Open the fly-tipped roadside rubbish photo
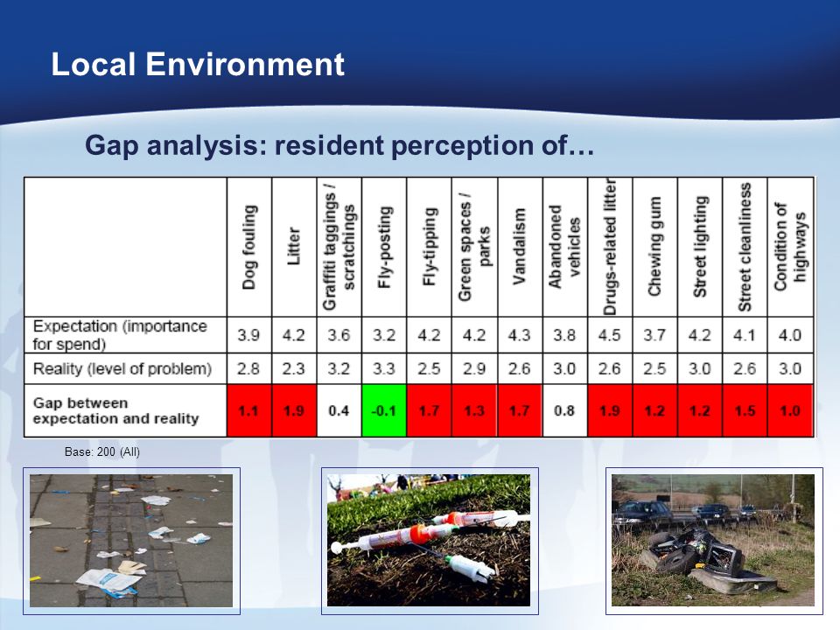 click(x=714, y=541)
